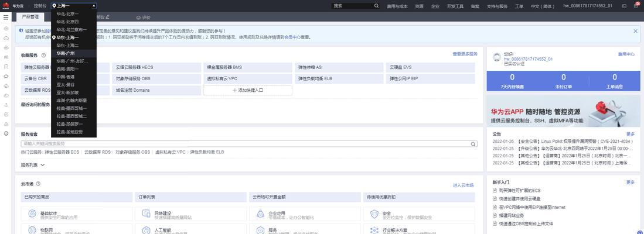Open the 备案 menu item
Image resolution: width=644 pixels, height=234 pixels.
[475, 6]
